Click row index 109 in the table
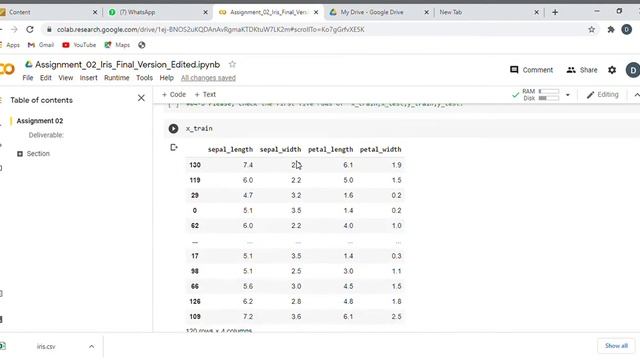This screenshot has width=640, height=360. (195, 316)
